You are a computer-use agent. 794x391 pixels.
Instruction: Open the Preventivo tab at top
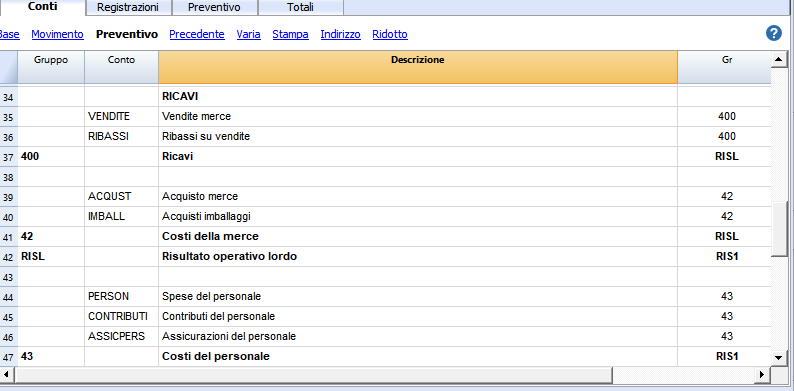(x=214, y=8)
